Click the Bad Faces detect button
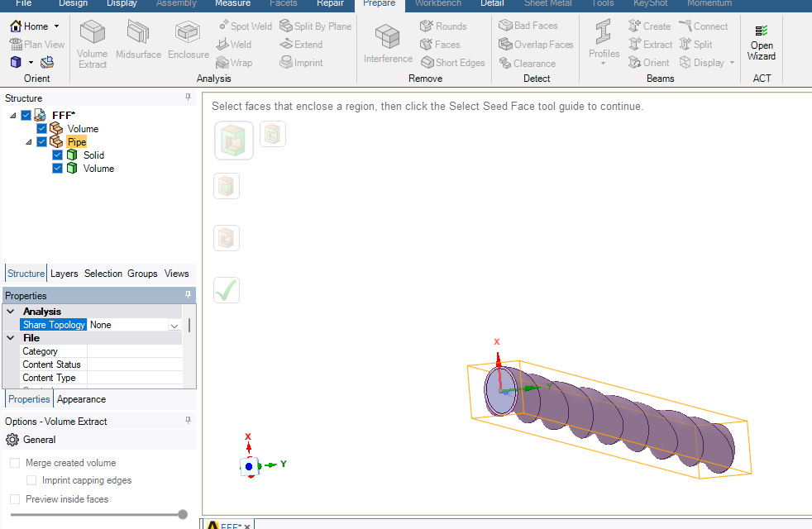812x529 pixels. point(528,26)
